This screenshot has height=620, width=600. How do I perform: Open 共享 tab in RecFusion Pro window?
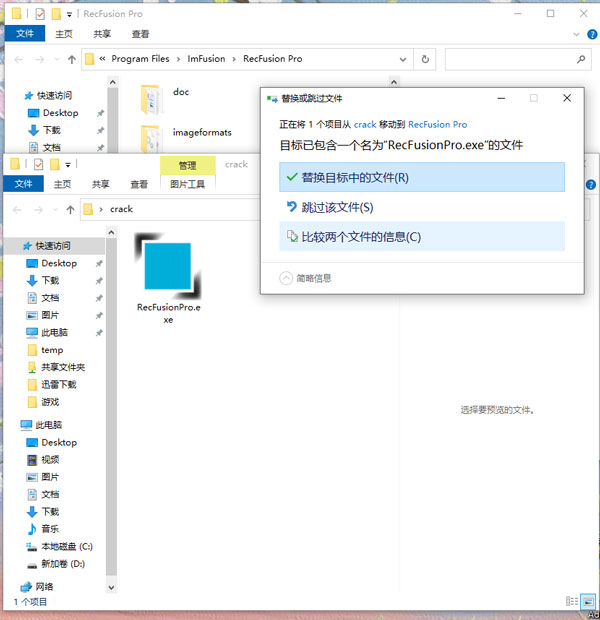[102, 34]
